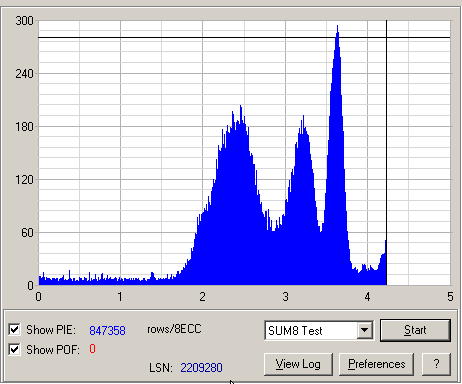Image resolution: width=462 pixels, height=384 pixels.
Task: Click the 300 label on the vertical axis
Action: coord(24,21)
